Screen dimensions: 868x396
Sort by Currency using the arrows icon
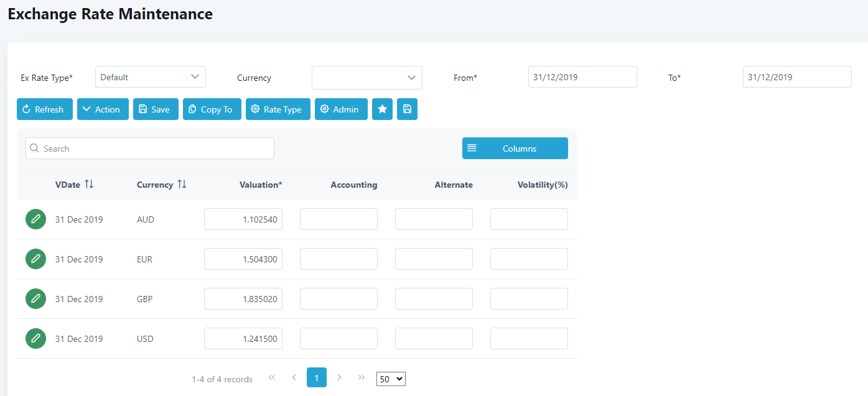pyautogui.click(x=182, y=185)
